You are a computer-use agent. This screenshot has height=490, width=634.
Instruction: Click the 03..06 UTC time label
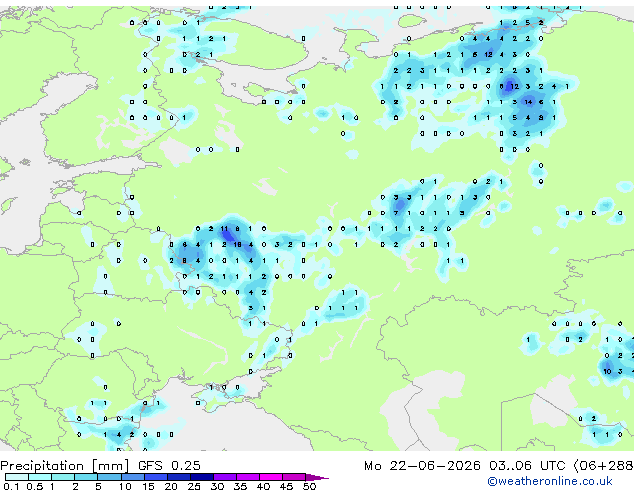(x=527, y=466)
